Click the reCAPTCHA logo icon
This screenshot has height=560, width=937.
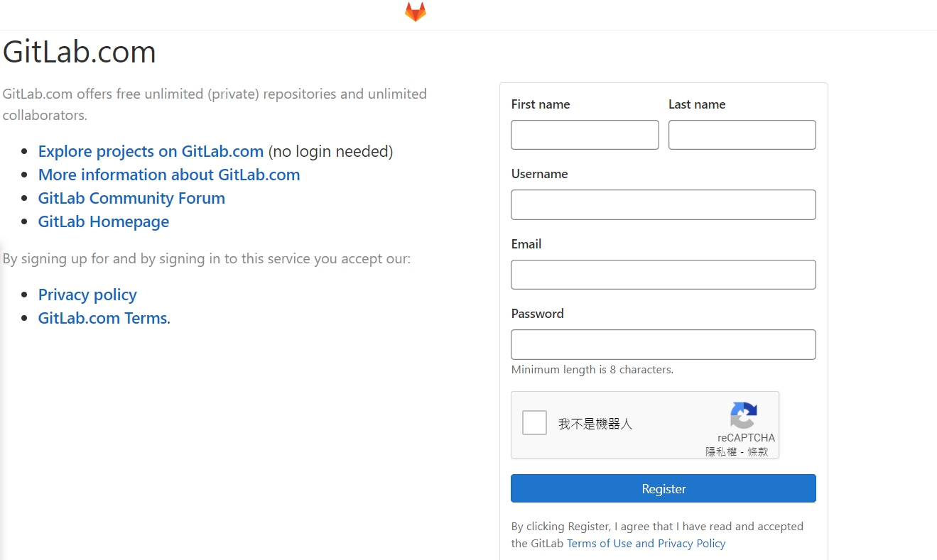click(743, 416)
